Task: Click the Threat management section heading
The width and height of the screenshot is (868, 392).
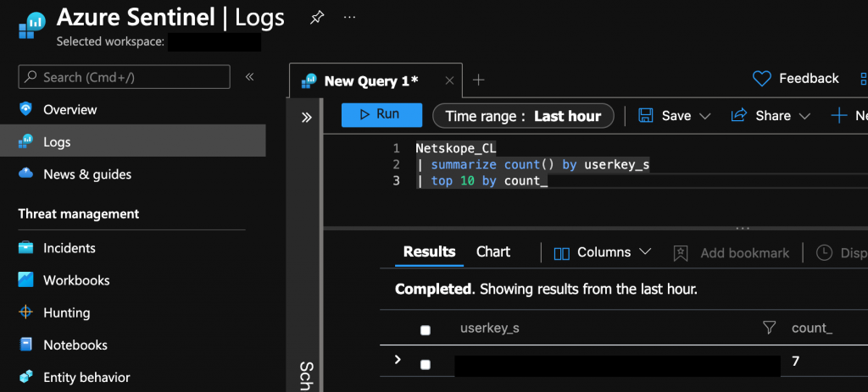Action: [79, 214]
